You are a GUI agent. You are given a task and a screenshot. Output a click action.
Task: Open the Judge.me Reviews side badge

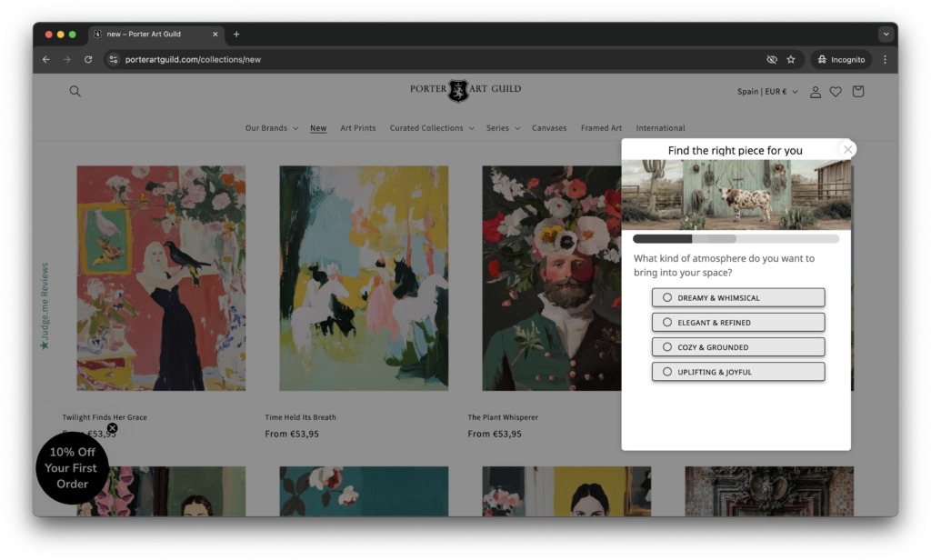pos(45,300)
